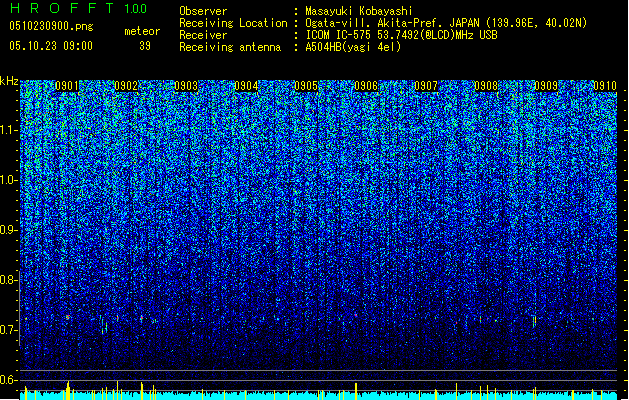Click the ICOM IC-575 receiver value
Viewport: 629px width, 400px height.
tap(401, 35)
